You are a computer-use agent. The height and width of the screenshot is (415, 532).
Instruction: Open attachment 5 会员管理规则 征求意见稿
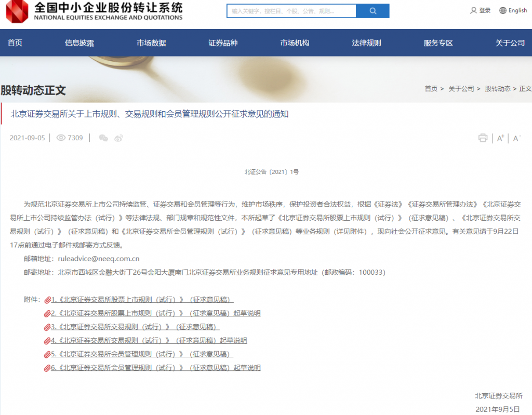tap(142, 354)
